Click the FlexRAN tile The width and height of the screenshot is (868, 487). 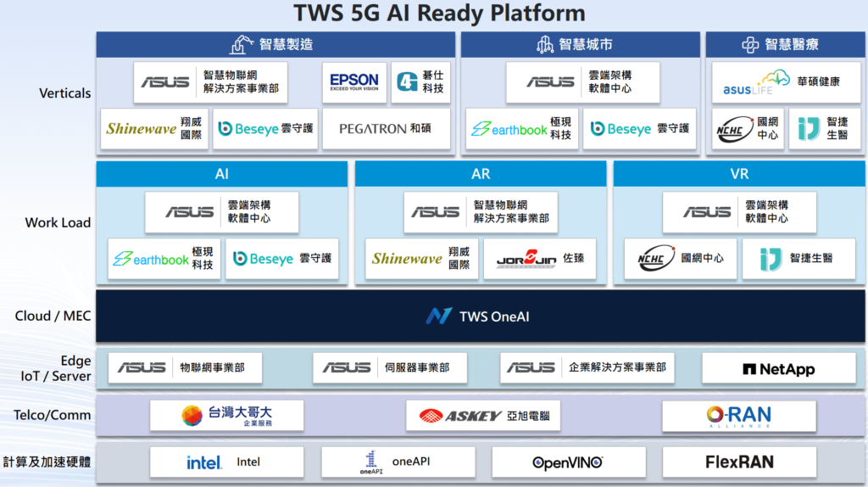(x=738, y=462)
